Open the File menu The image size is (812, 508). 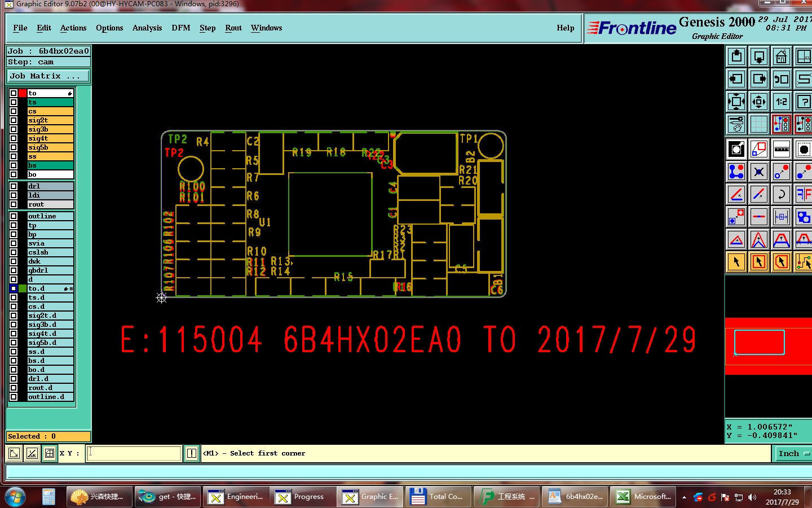tap(20, 28)
